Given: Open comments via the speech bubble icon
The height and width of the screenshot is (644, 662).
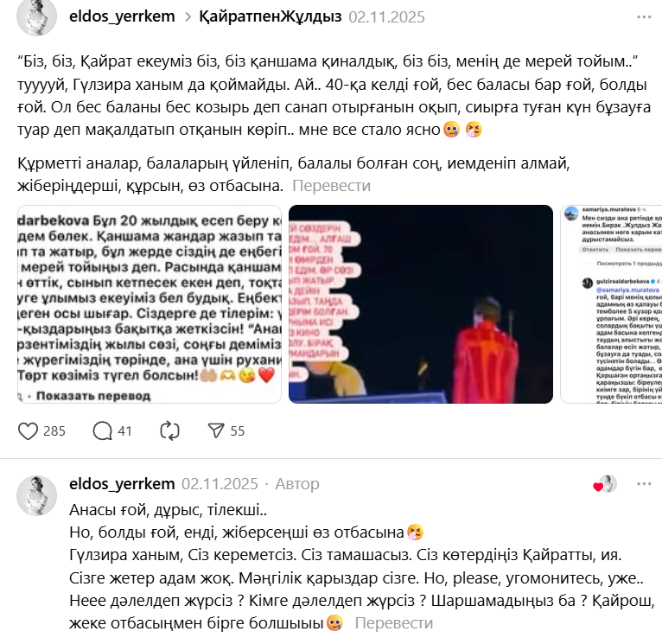Looking at the screenshot, I should pyautogui.click(x=102, y=431).
